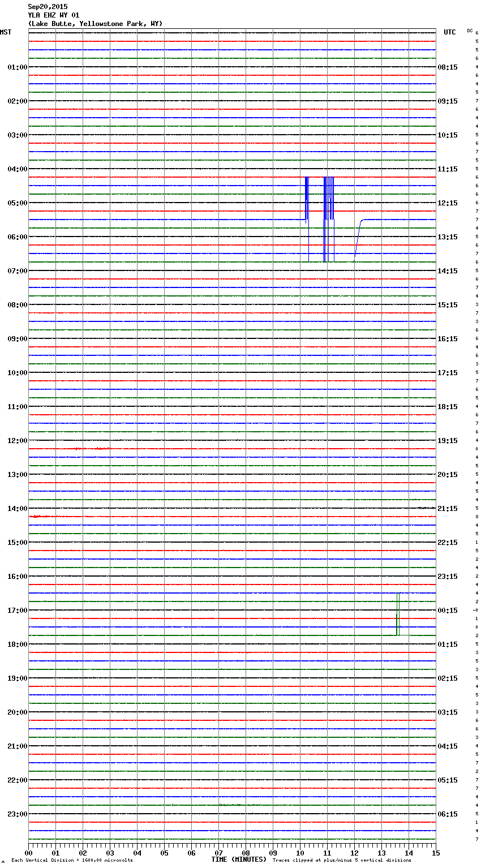Viewport: 481px width, 868px height.
Task: Click the UTC '06:15' row label
Action: click(x=448, y=814)
